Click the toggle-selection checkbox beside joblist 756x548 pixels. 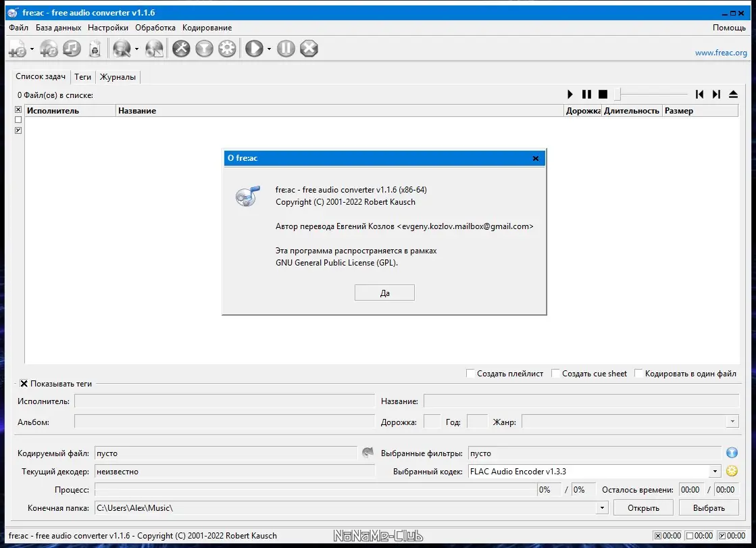point(18,130)
